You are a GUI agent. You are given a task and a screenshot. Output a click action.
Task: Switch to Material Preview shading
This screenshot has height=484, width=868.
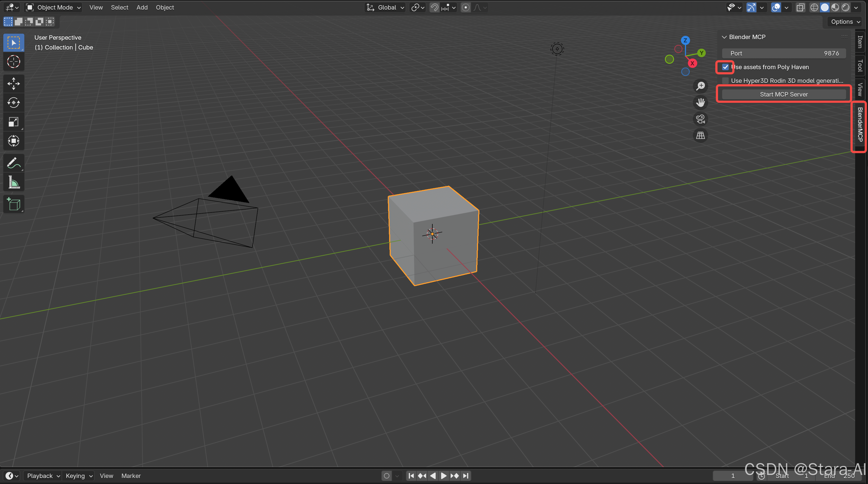[835, 7]
